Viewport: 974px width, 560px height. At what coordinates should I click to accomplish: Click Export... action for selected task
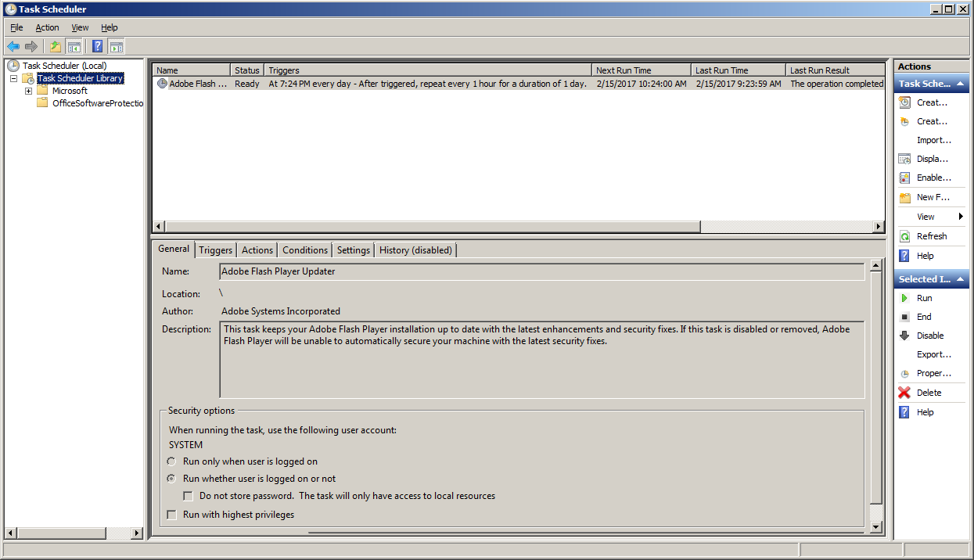pos(934,354)
